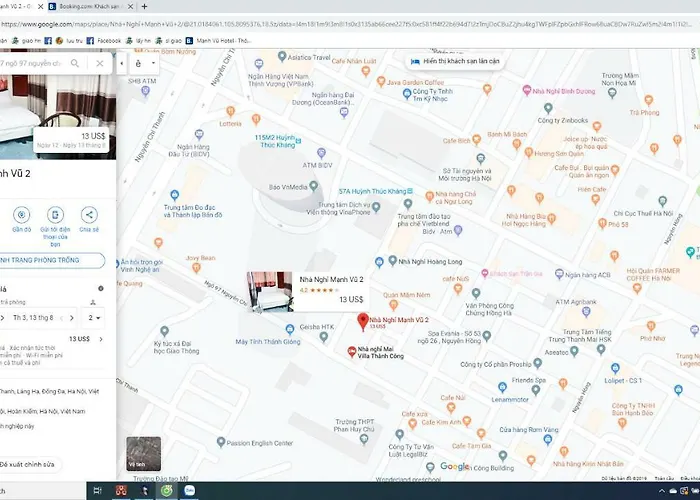Viewport: 700px width, 500px height.
Task: Open the Facebook bookmark
Action: pos(104,41)
